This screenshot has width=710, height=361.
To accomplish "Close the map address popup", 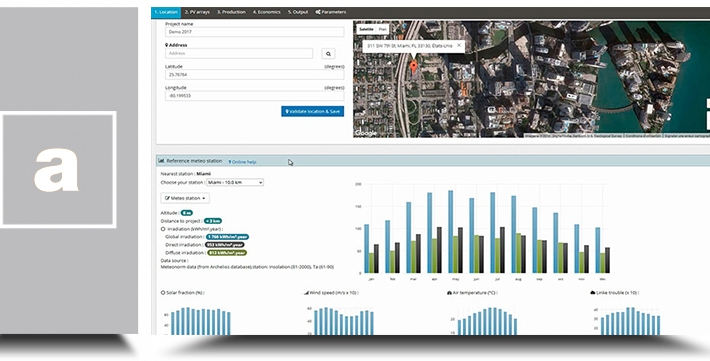I will (459, 45).
